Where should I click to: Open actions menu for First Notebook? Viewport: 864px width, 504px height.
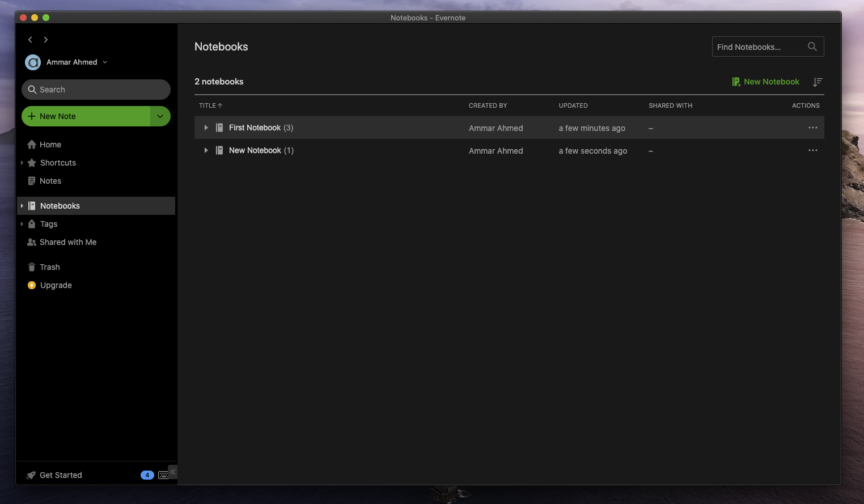tap(812, 128)
